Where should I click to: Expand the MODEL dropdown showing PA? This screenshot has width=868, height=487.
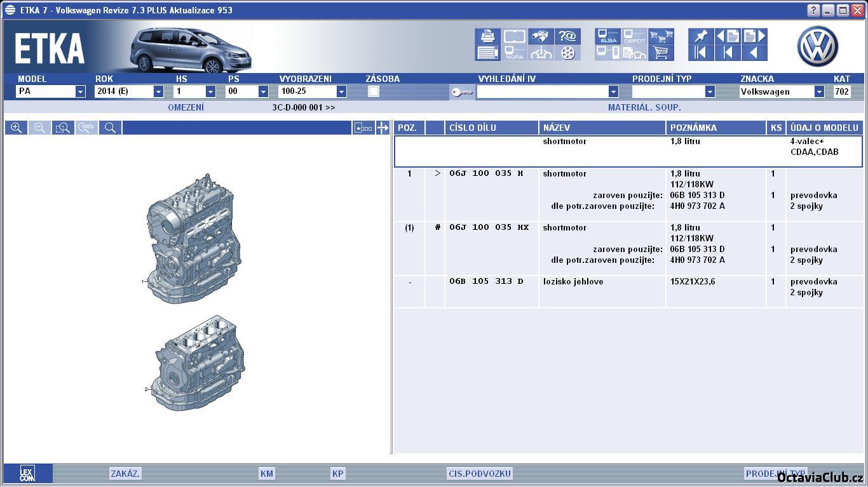[80, 91]
